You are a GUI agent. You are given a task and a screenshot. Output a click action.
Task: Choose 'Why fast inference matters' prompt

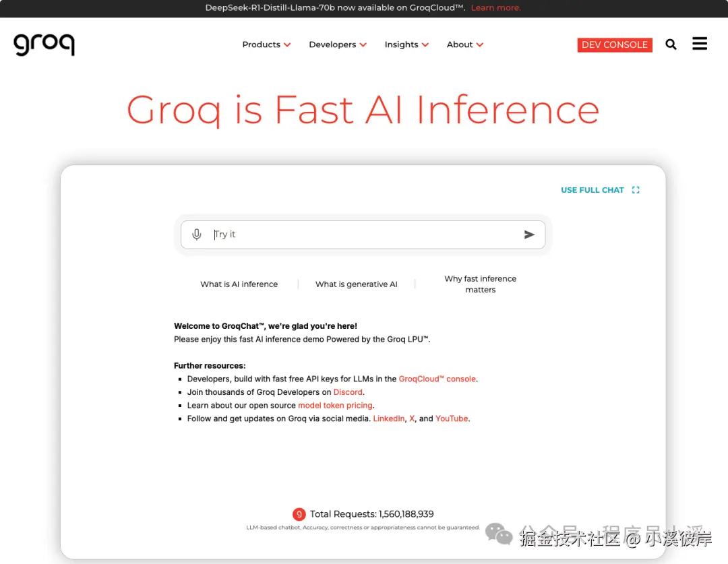(480, 284)
